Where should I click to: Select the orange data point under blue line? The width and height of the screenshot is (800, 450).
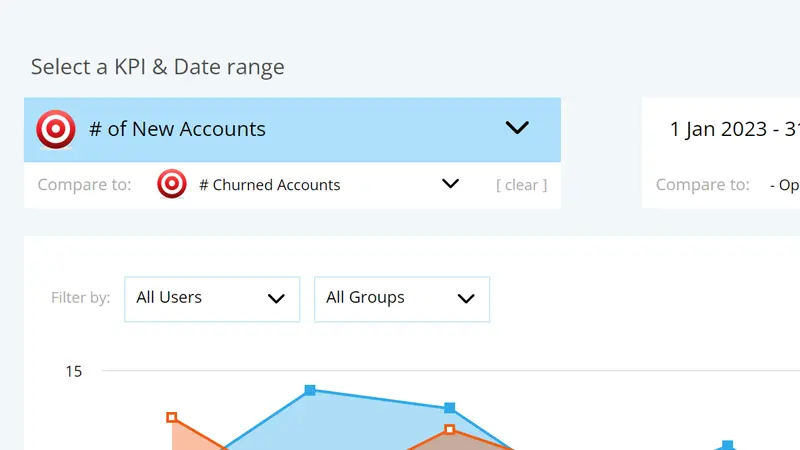click(449, 430)
